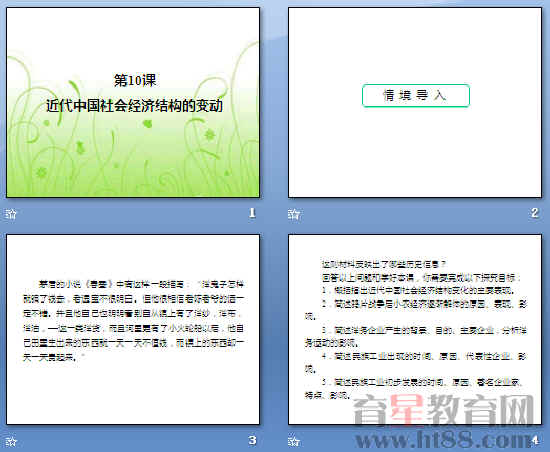Click the animation star icon under slide 4
The image size is (550, 452).
tap(294, 441)
